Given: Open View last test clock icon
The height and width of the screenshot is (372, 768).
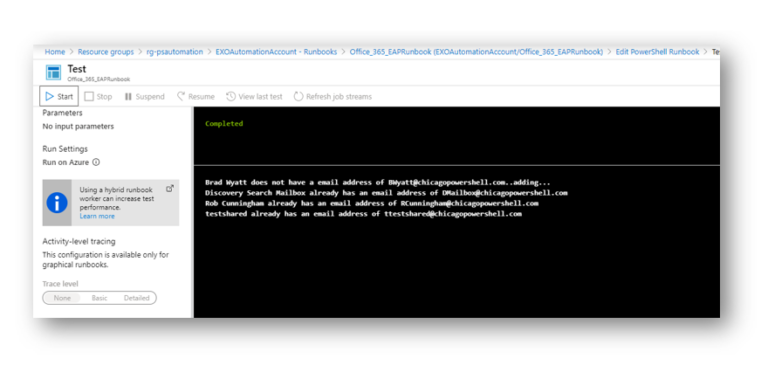Looking at the screenshot, I should (x=231, y=96).
